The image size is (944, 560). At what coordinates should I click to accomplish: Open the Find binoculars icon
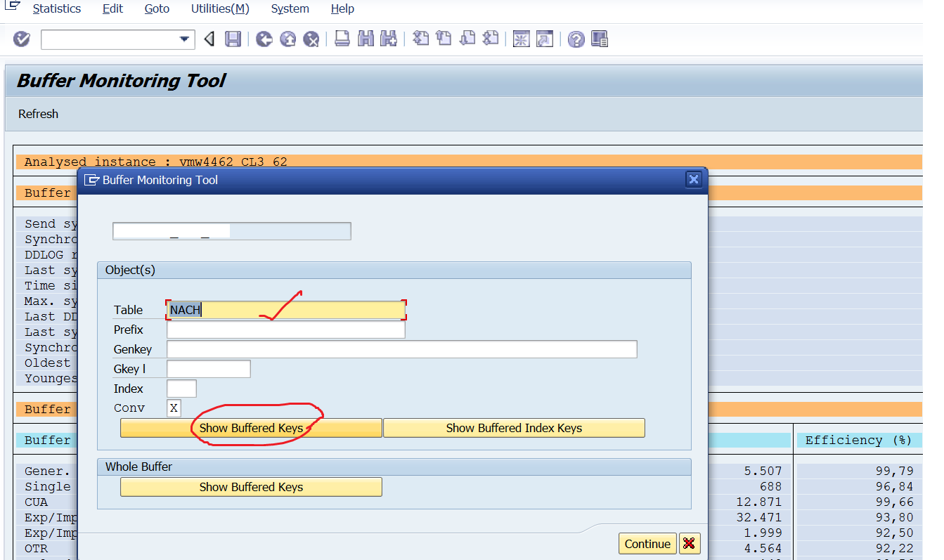[366, 39]
